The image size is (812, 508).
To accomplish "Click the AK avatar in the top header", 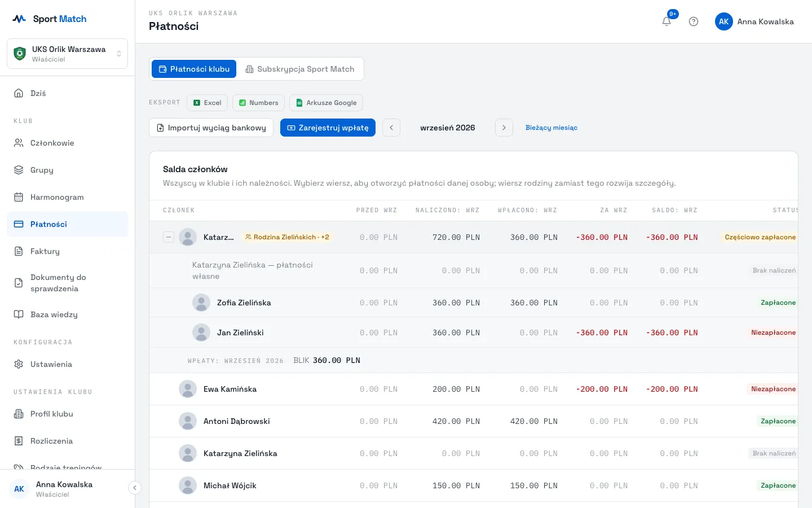I will point(724,21).
